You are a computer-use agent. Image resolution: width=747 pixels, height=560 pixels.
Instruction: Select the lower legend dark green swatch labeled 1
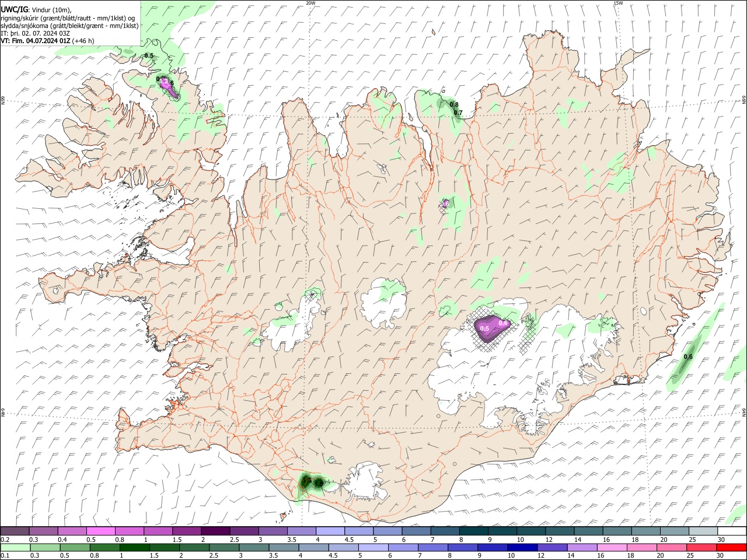(x=134, y=547)
